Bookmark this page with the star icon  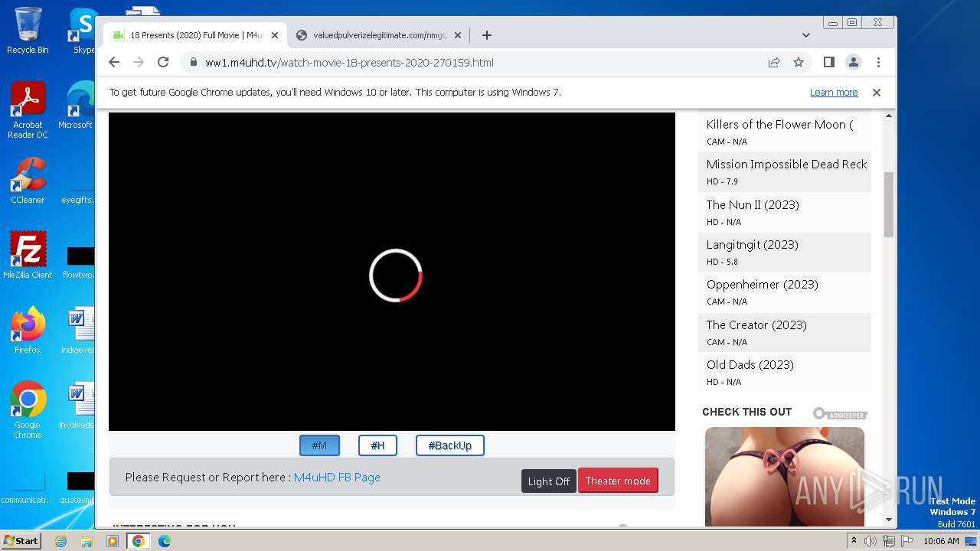click(799, 62)
